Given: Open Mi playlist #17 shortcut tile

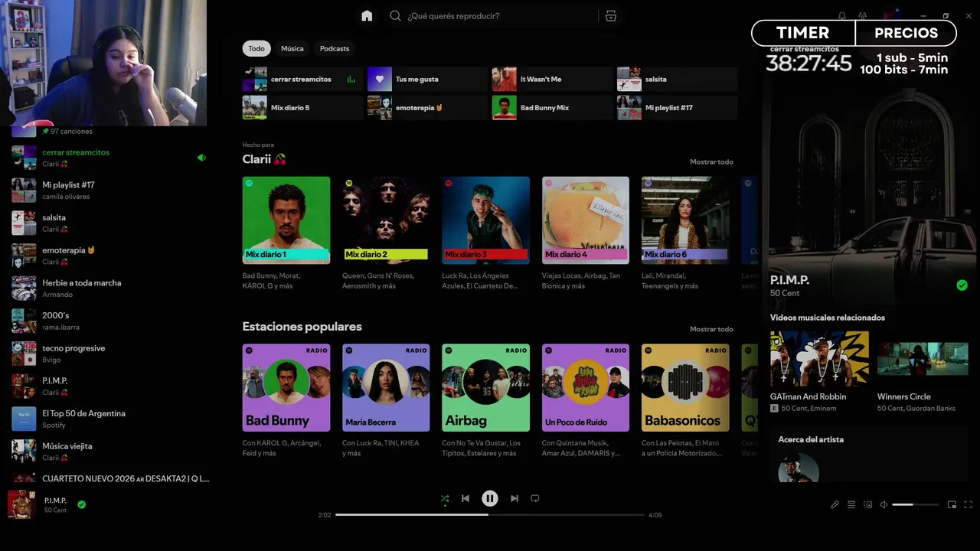Looking at the screenshot, I should (677, 108).
